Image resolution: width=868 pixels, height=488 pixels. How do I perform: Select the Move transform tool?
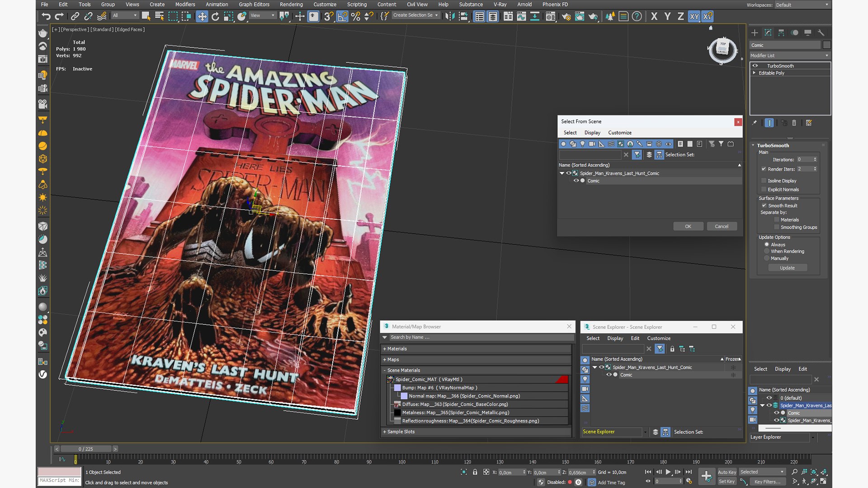tap(202, 17)
